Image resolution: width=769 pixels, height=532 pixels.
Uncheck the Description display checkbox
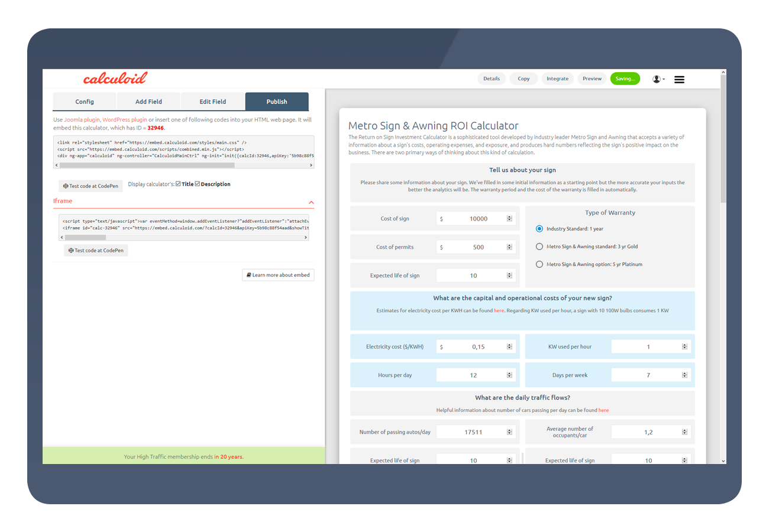click(x=197, y=183)
